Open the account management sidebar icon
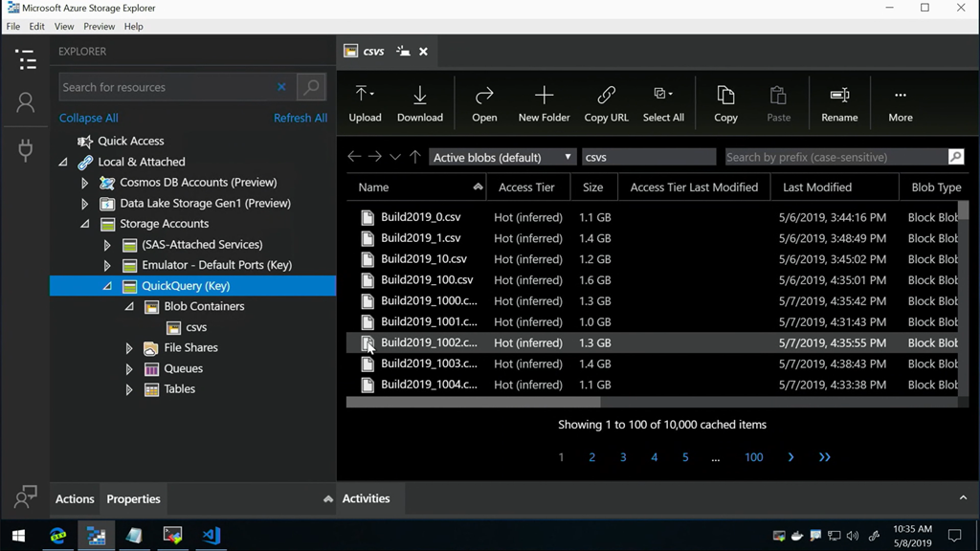980x551 pixels. click(x=26, y=103)
